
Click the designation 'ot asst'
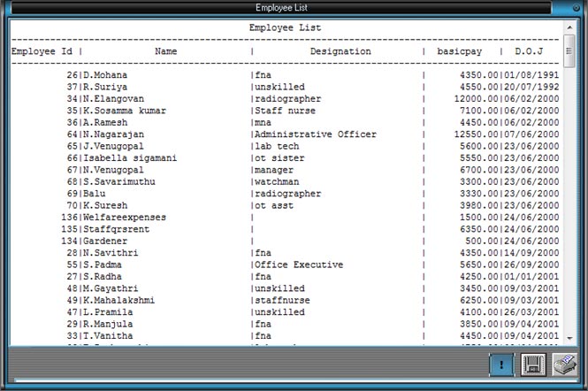(274, 205)
